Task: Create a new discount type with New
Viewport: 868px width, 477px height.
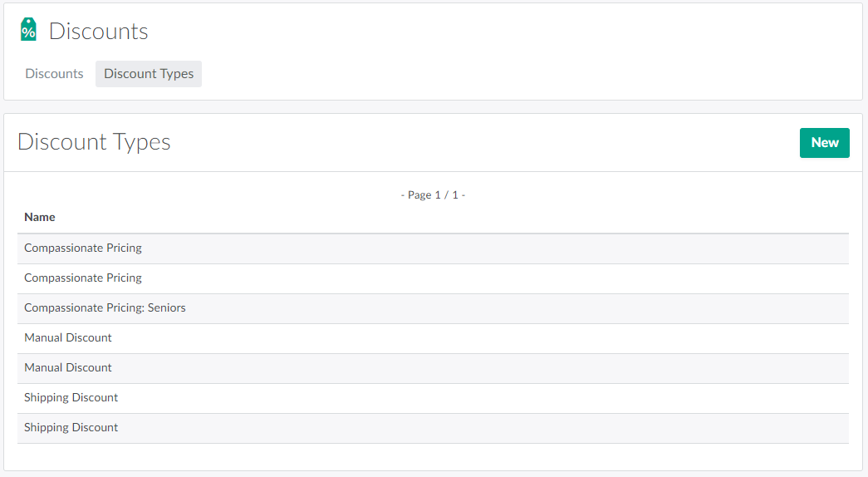Action: coord(824,143)
